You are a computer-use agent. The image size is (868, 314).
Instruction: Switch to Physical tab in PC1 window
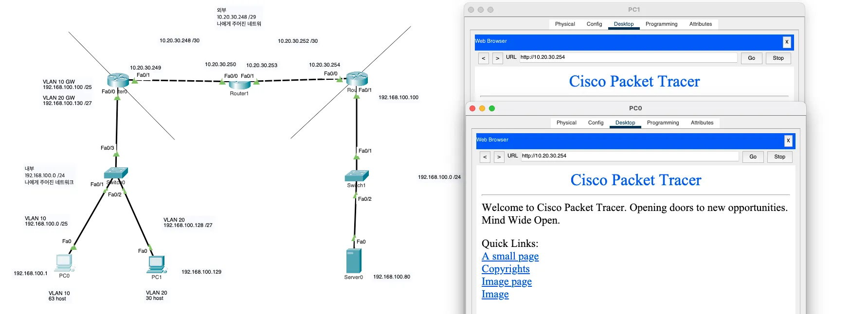(565, 24)
